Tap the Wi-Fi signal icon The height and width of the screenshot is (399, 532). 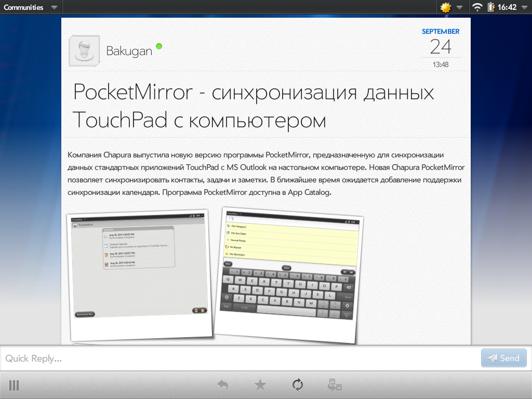(476, 7)
